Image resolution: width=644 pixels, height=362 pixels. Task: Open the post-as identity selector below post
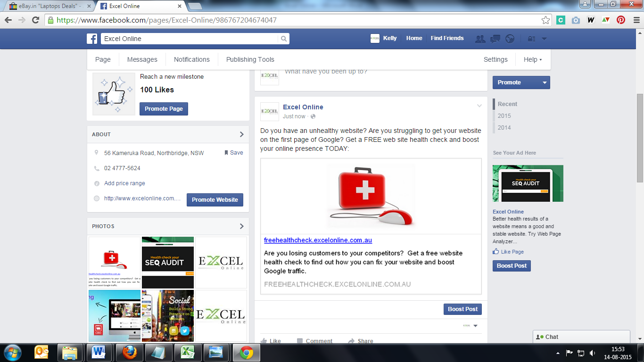pyautogui.click(x=470, y=326)
